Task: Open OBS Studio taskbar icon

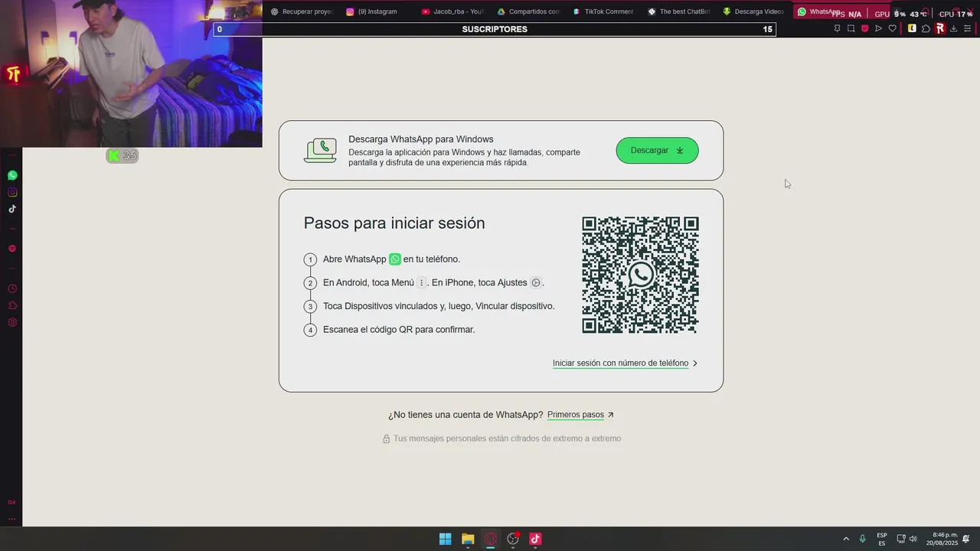Action: (513, 539)
